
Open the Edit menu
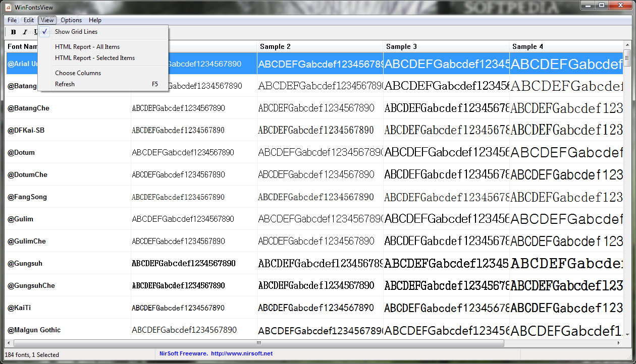pos(29,20)
